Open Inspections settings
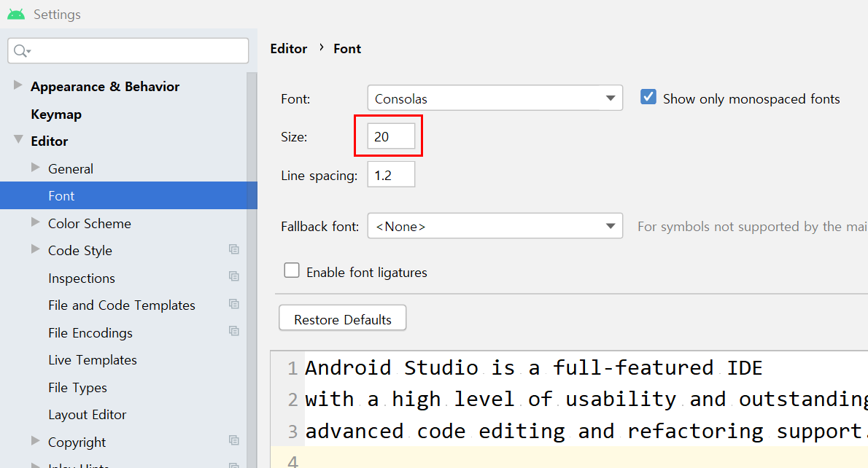This screenshot has height=468, width=868. (x=82, y=278)
